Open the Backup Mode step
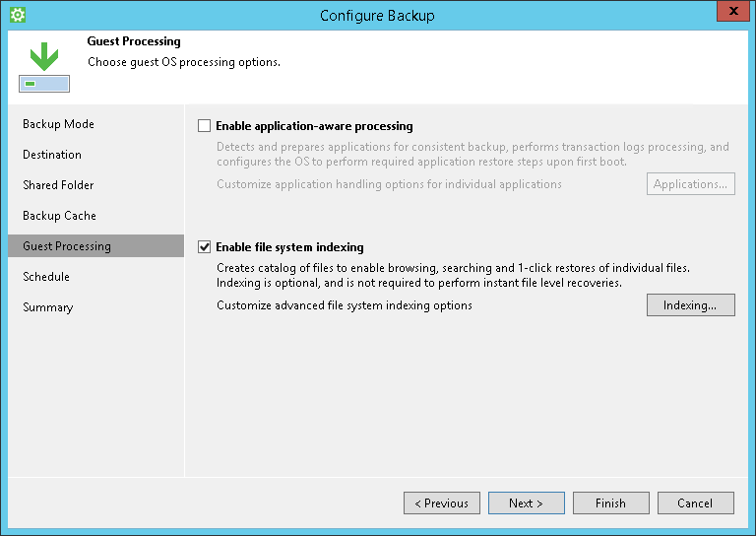This screenshot has height=536, width=756. click(x=59, y=124)
